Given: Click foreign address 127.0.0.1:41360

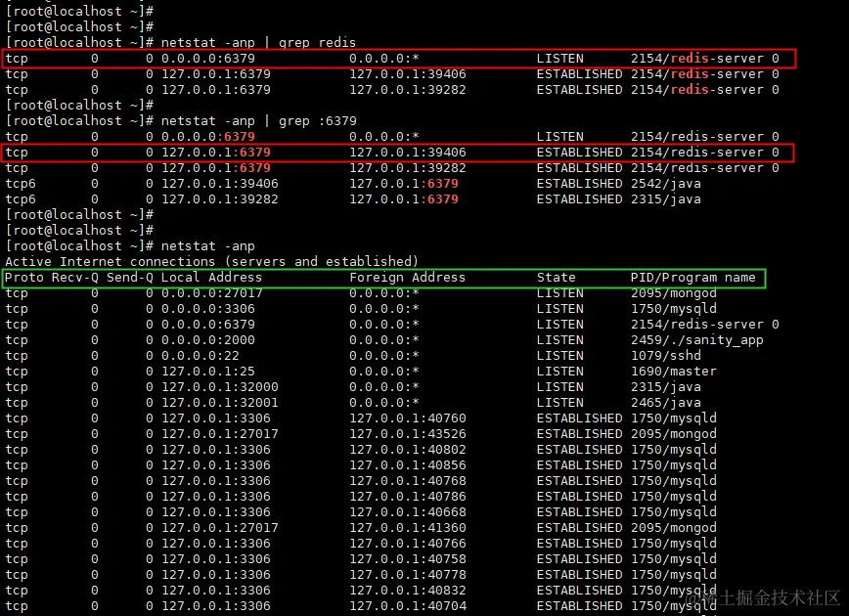Looking at the screenshot, I should (407, 528).
